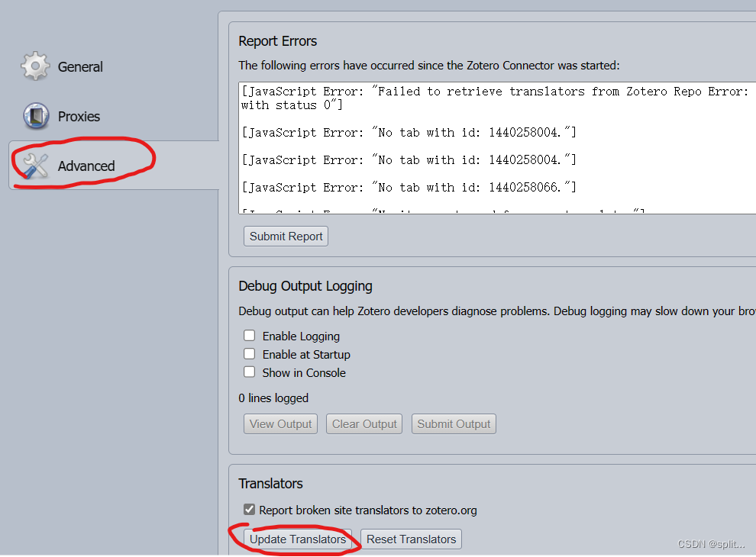The width and height of the screenshot is (756, 557).
Task: Click the General gear icon
Action: [x=35, y=66]
